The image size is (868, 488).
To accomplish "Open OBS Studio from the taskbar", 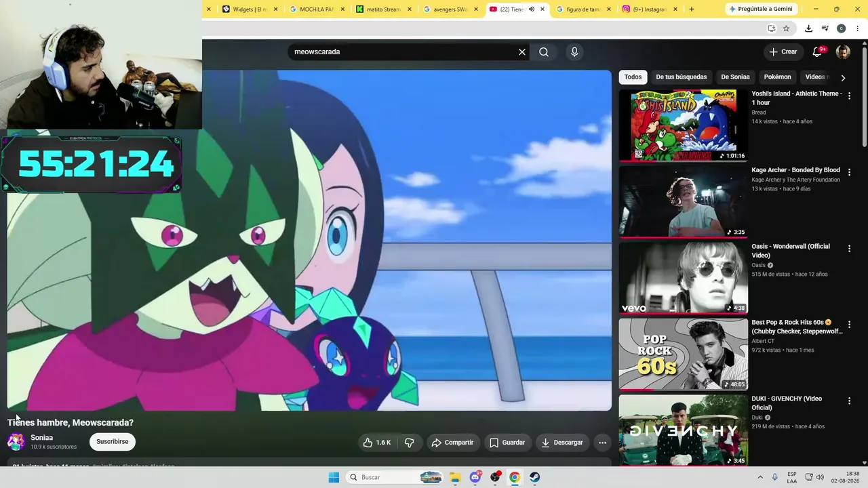I will click(495, 477).
